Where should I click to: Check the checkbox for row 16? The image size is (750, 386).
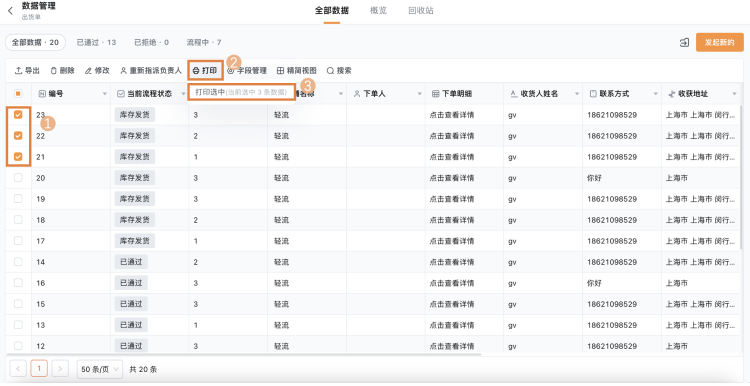(18, 283)
